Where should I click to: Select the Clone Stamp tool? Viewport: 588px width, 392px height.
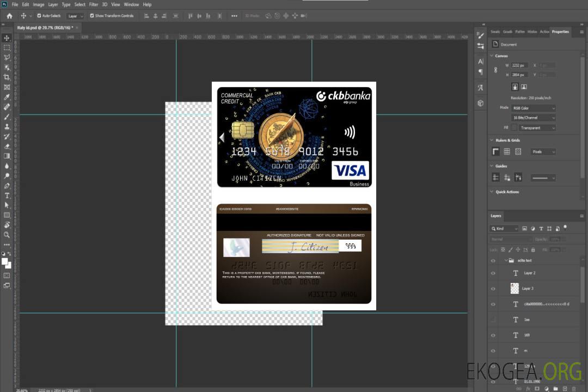[x=7, y=127]
